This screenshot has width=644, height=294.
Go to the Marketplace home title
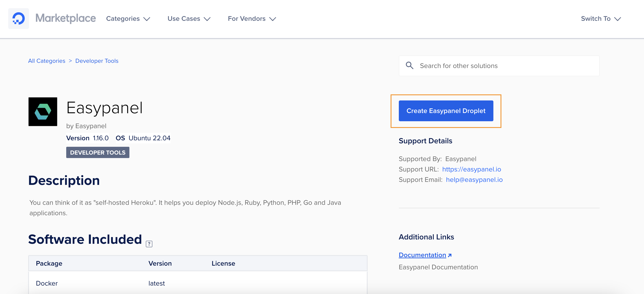pos(66,18)
